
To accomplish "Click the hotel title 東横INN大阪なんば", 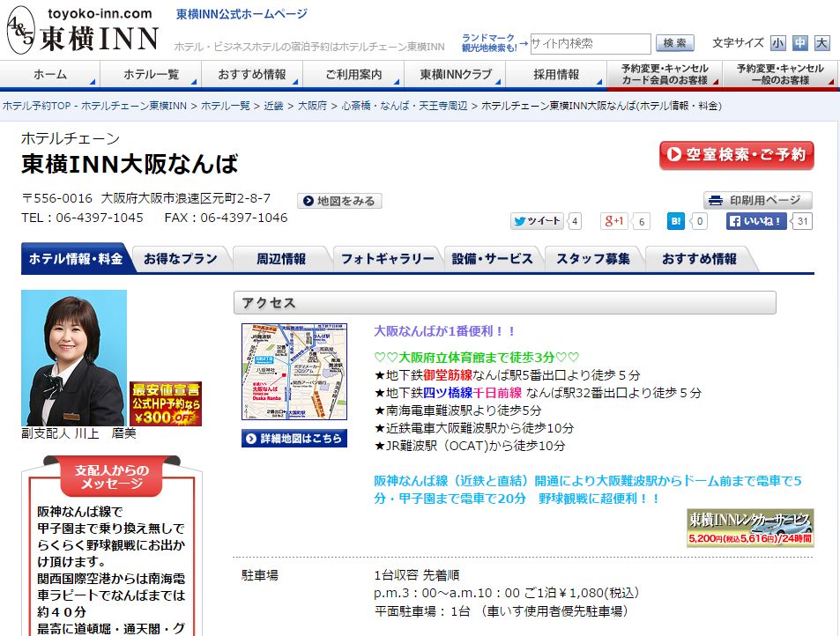I will tap(130, 164).
